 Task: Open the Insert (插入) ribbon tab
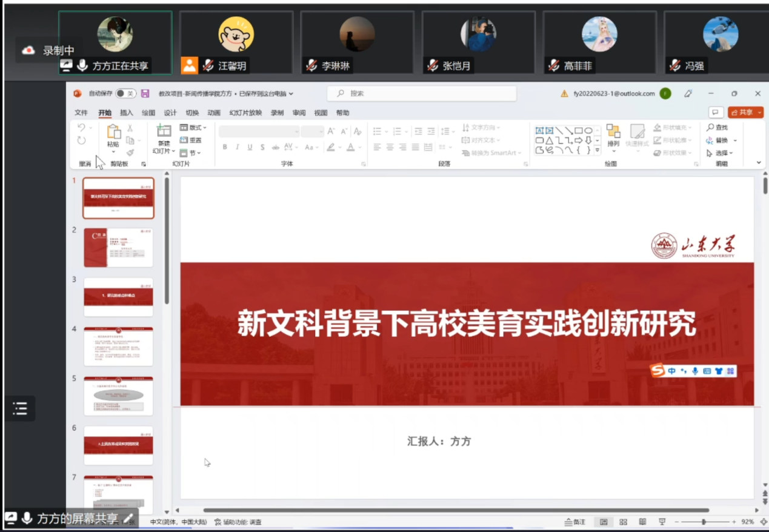click(126, 113)
